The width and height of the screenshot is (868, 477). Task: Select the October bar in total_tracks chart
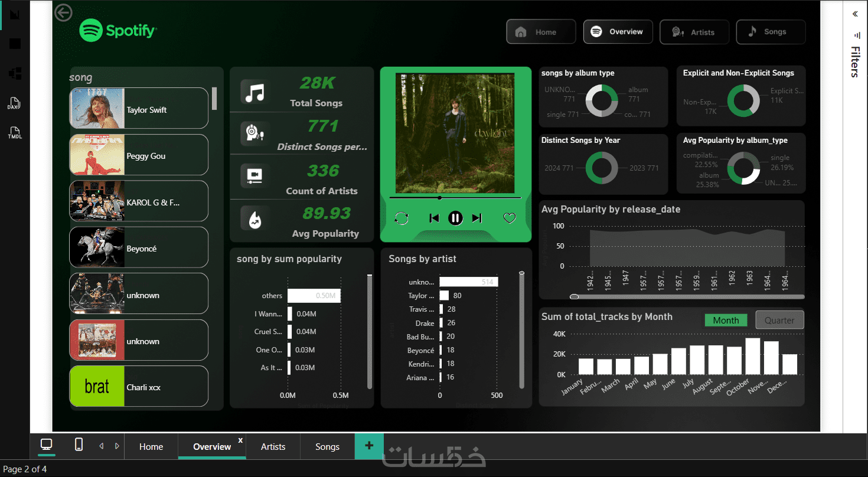point(753,357)
